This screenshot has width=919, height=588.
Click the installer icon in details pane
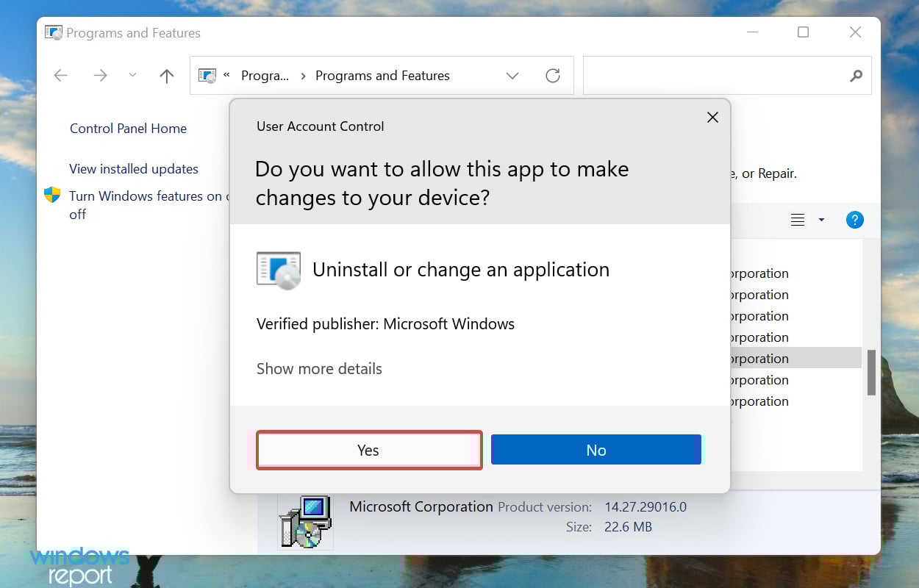click(x=305, y=521)
